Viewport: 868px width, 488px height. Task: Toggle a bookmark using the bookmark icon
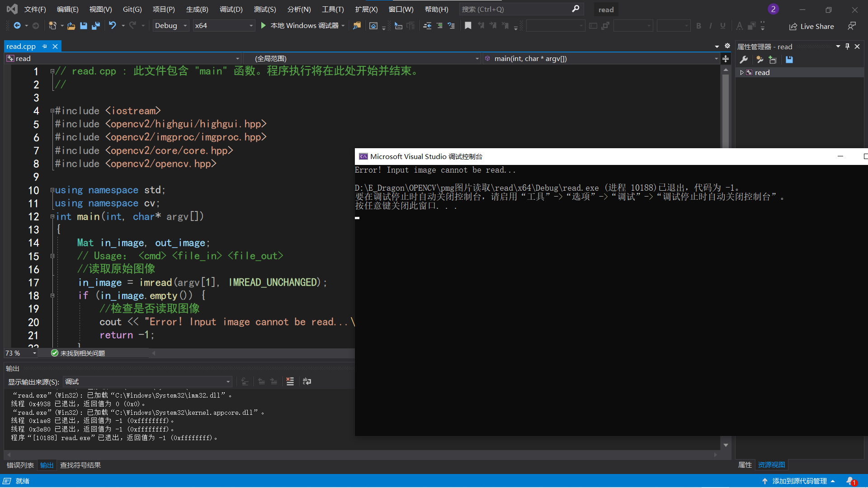pos(468,26)
